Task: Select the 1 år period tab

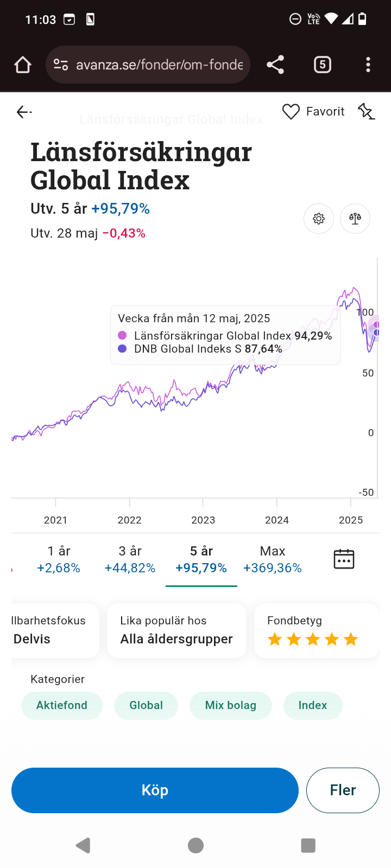Action: tap(59, 559)
